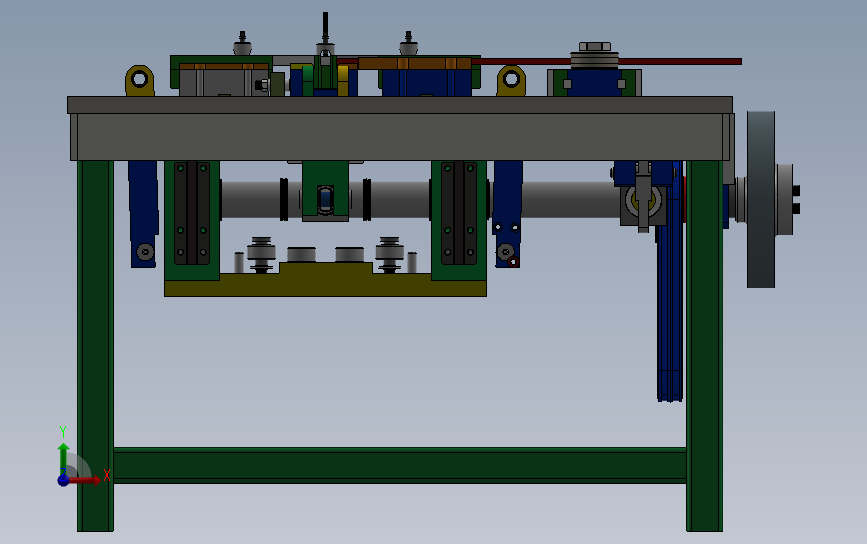Select the thin gray table top plate
Viewport: 867px width, 544px height.
pyautogui.click(x=400, y=105)
